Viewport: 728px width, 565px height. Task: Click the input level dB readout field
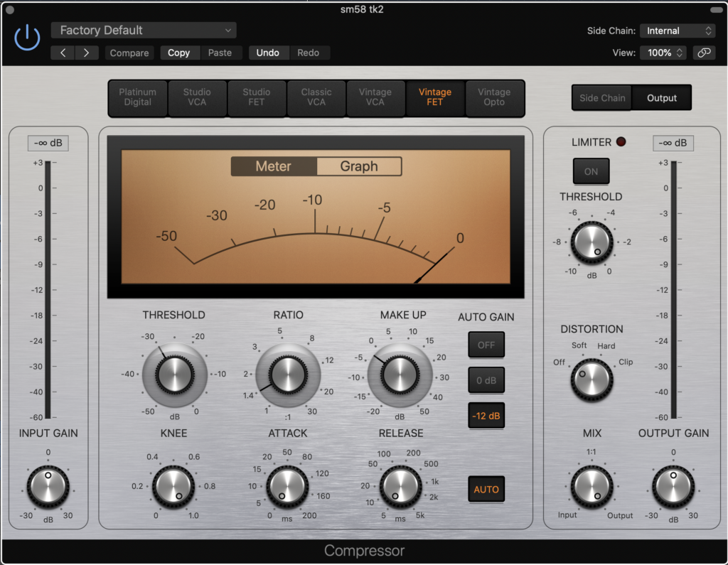pyautogui.click(x=48, y=143)
